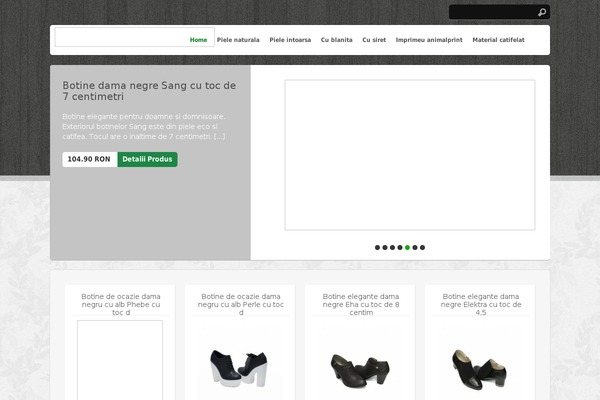This screenshot has height=400, width=600.
Task: Open the Imprimeu animalprint category
Action: (x=429, y=40)
